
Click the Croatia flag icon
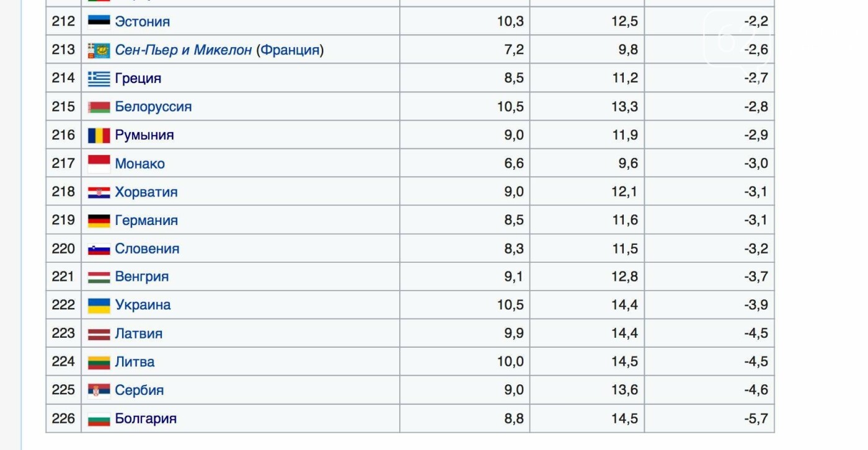(x=99, y=192)
